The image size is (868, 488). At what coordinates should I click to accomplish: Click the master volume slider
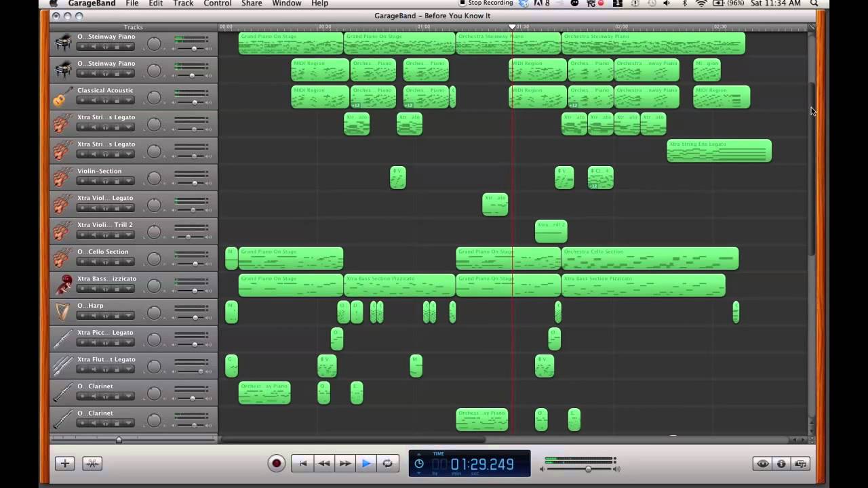588,469
